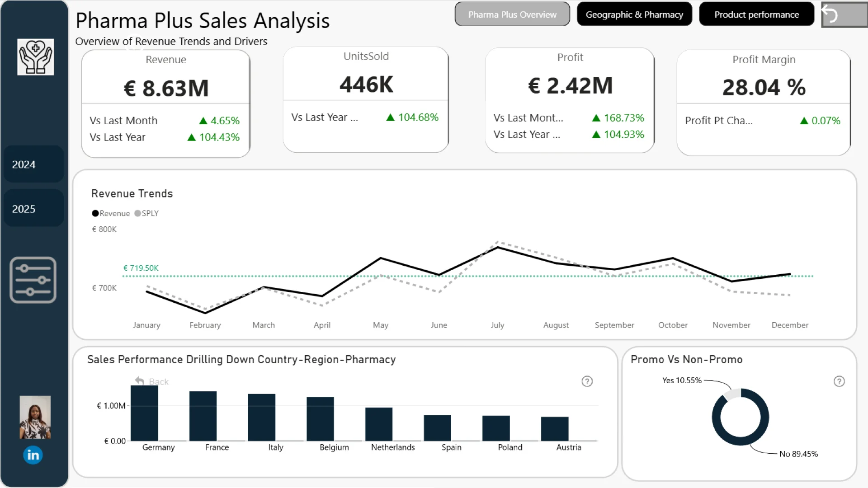
Task: Click the author profile photo
Action: [x=35, y=418]
